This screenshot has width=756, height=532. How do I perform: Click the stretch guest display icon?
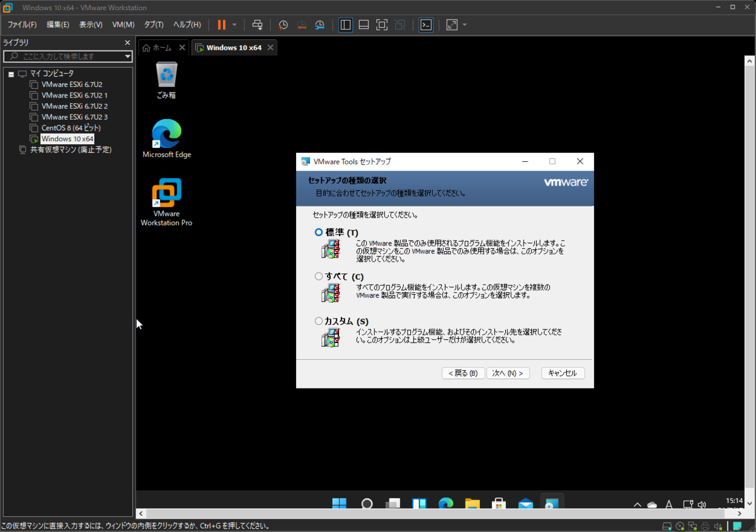pyautogui.click(x=452, y=25)
